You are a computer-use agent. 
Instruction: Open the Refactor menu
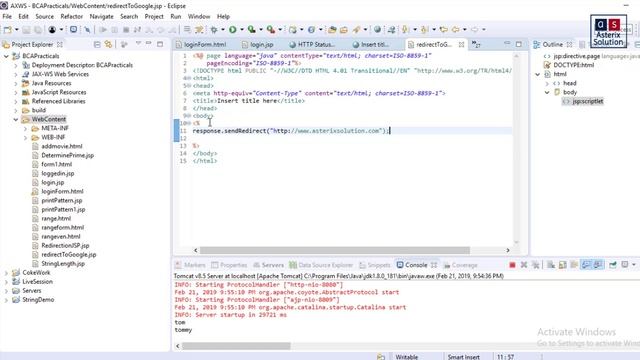point(71,16)
